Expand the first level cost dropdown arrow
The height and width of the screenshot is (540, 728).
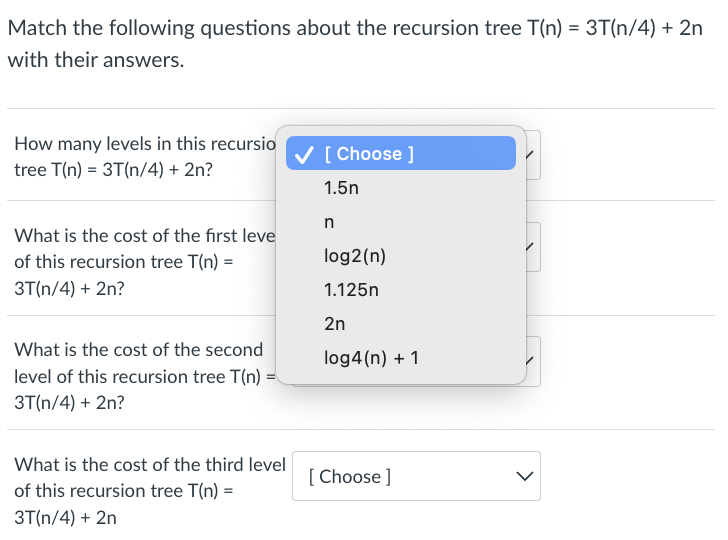531,247
